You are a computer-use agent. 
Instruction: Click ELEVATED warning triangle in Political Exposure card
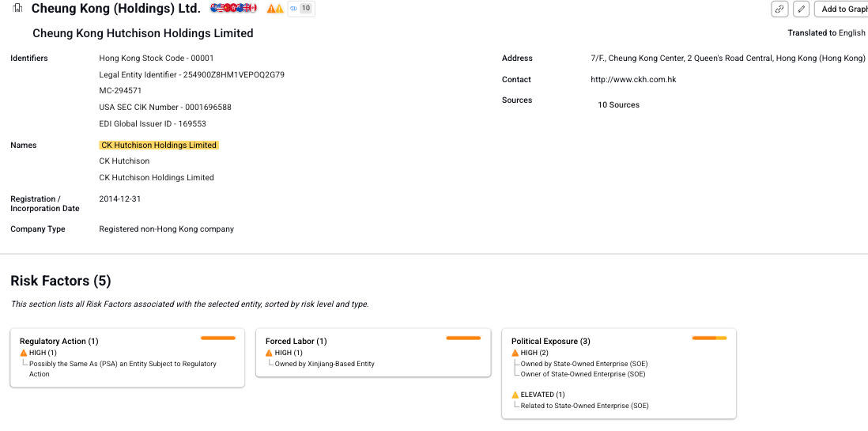click(515, 395)
